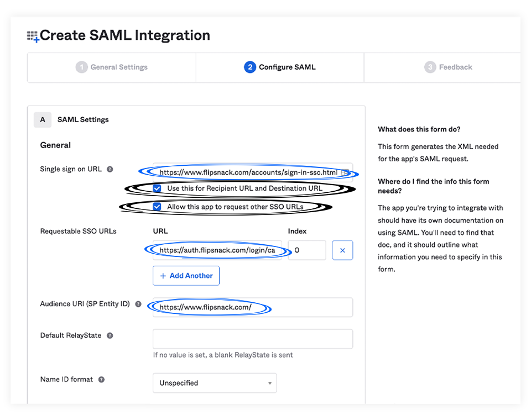531x420 pixels.
Task: Focus the empty Default RelayState field
Action: (253, 339)
